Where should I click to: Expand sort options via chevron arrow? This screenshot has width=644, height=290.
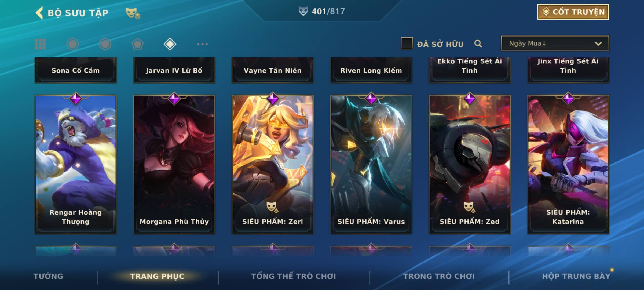[x=598, y=44]
